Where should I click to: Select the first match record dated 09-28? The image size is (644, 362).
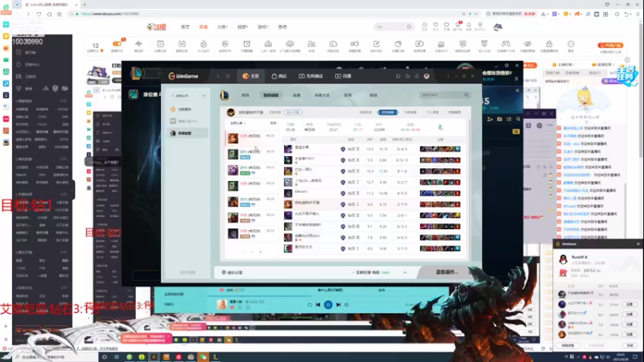pos(251,138)
